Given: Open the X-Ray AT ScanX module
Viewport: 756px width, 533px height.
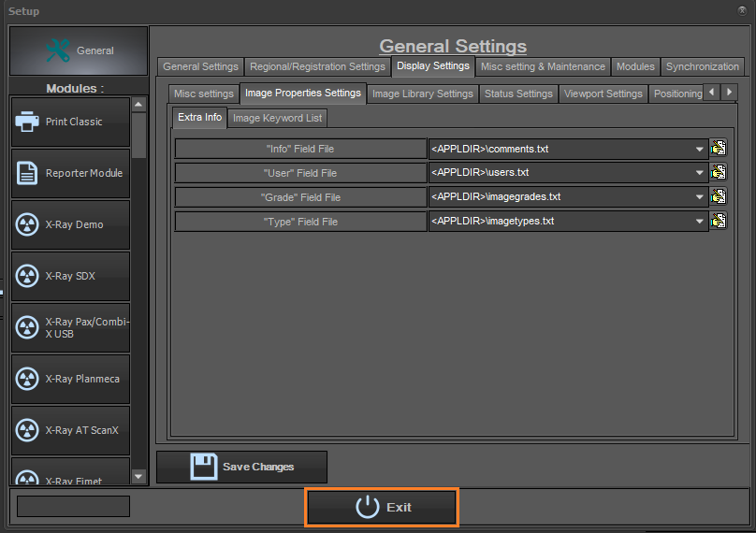Looking at the screenshot, I should tap(70, 430).
